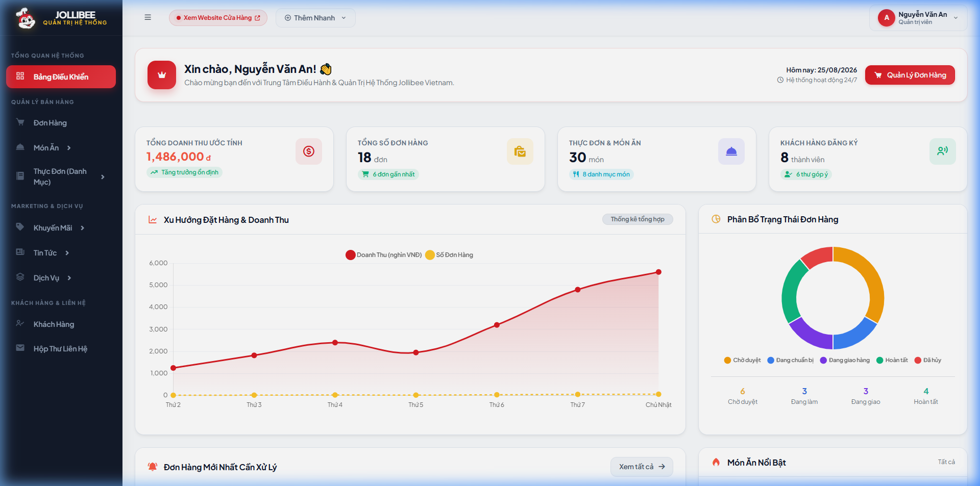Click Quản Lý Đơn Hàng button
Image resolution: width=980 pixels, height=486 pixels.
[910, 75]
